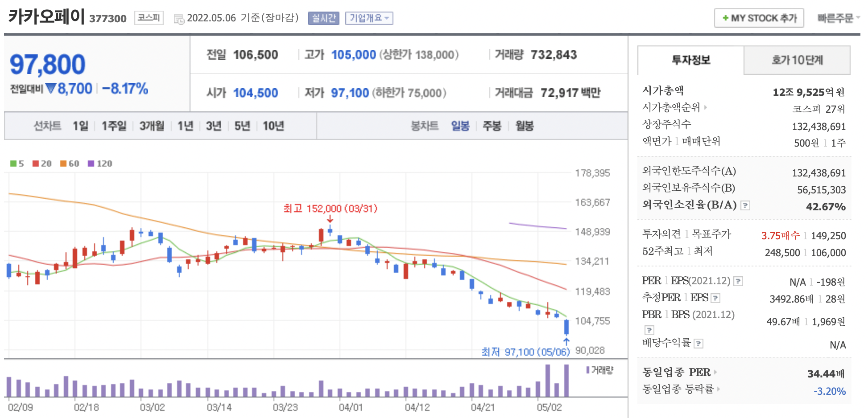Click the 시가 value 104,500

coord(256,93)
